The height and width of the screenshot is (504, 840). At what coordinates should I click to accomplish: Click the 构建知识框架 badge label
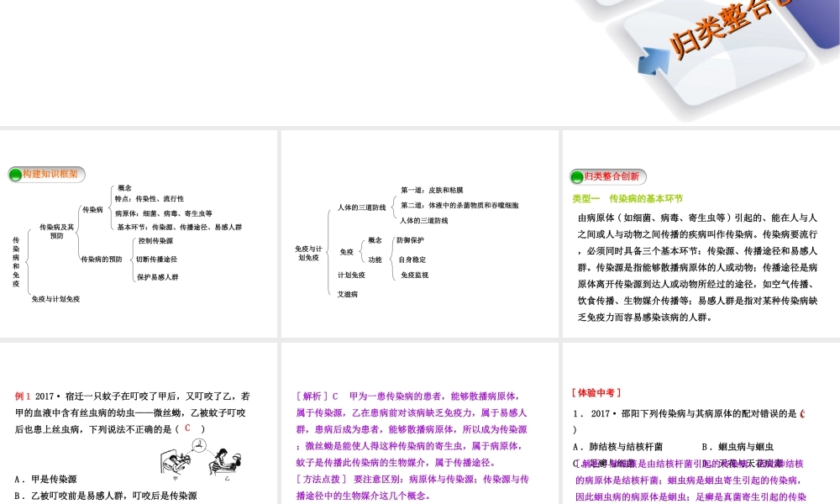50,174
